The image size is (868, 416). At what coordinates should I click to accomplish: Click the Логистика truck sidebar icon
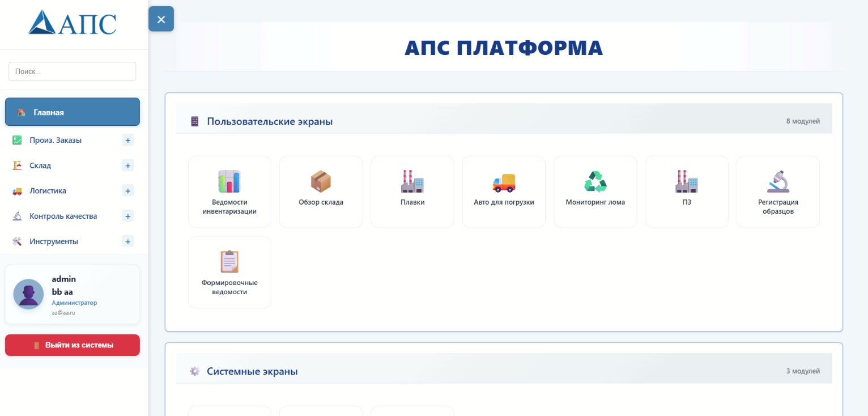coord(17,191)
